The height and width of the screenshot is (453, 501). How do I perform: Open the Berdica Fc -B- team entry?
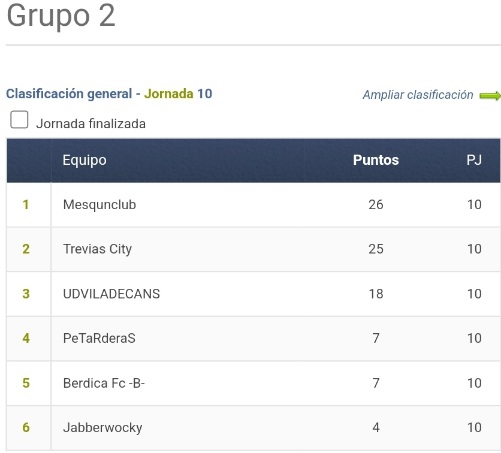[x=104, y=383]
